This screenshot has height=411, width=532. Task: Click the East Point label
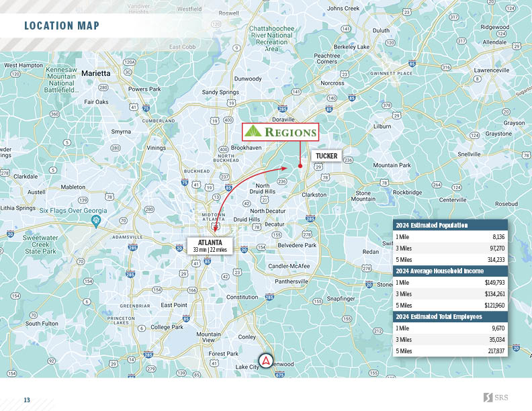click(x=174, y=305)
